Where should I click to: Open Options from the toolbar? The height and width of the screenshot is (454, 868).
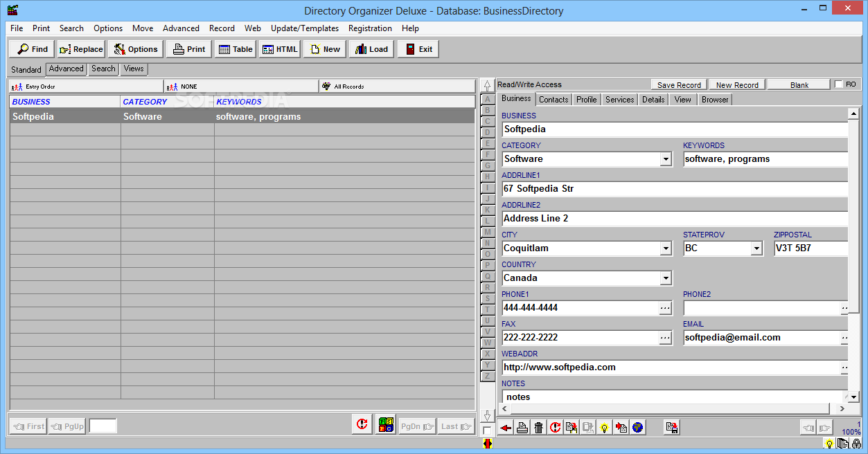pos(136,49)
